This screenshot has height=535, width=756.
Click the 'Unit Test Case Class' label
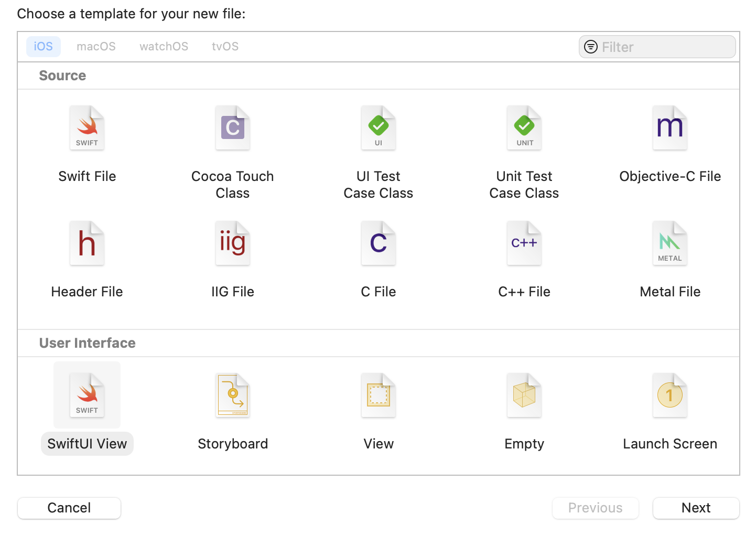(x=524, y=185)
